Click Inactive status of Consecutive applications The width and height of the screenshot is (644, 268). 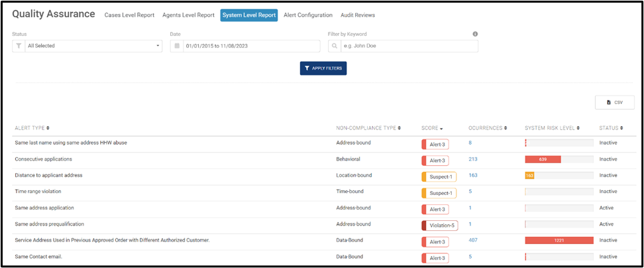pyautogui.click(x=608, y=159)
